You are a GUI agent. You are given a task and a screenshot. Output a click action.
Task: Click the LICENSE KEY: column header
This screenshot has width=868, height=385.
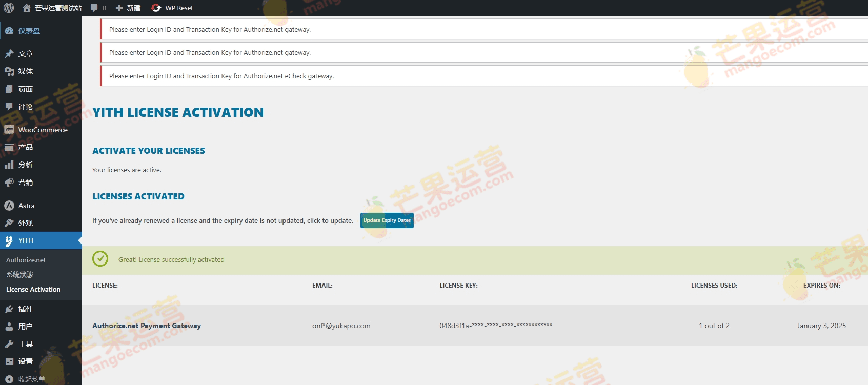click(x=458, y=285)
